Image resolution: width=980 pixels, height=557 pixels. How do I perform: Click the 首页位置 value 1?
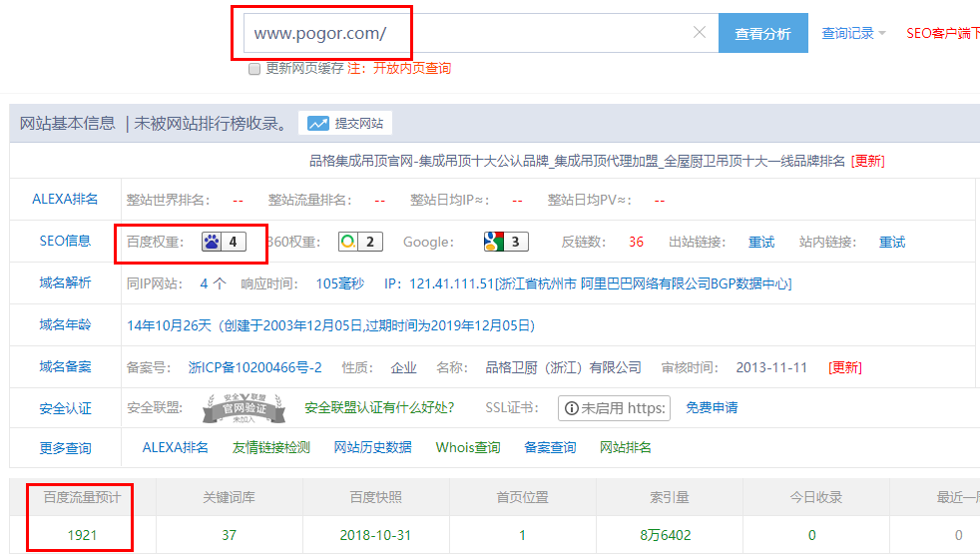coord(523,535)
